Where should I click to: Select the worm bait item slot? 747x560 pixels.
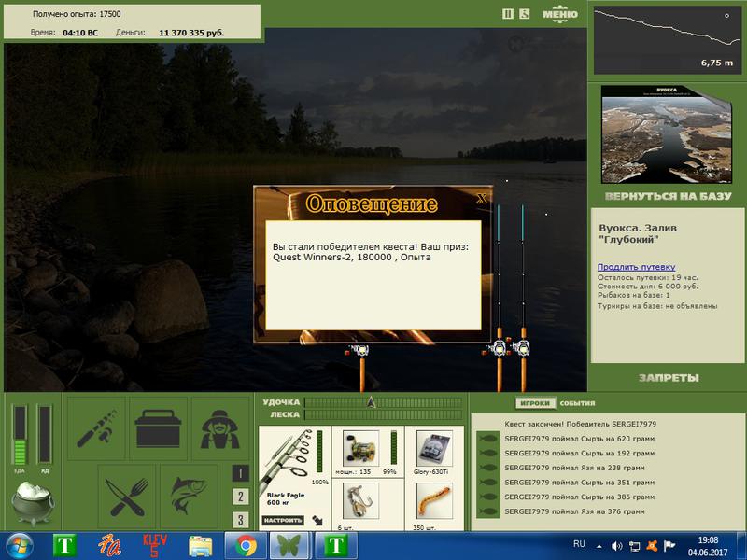(434, 501)
